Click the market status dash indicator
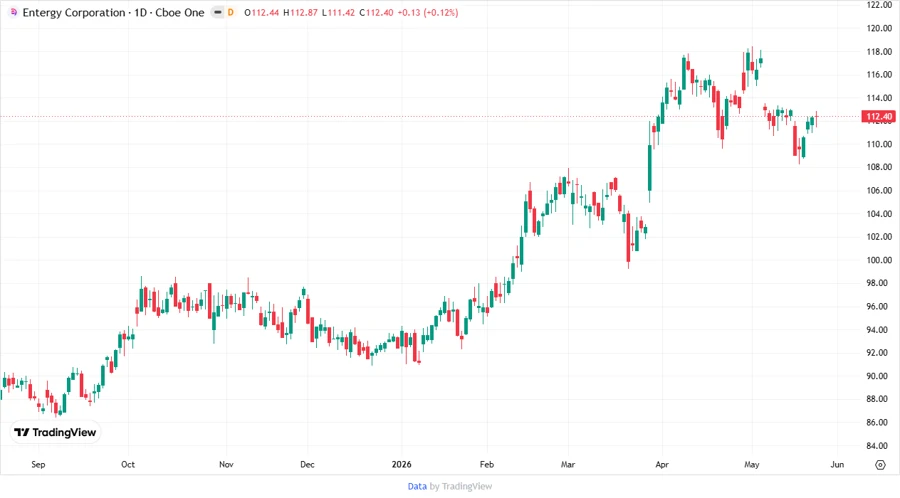The height and width of the screenshot is (498, 900). click(x=218, y=12)
